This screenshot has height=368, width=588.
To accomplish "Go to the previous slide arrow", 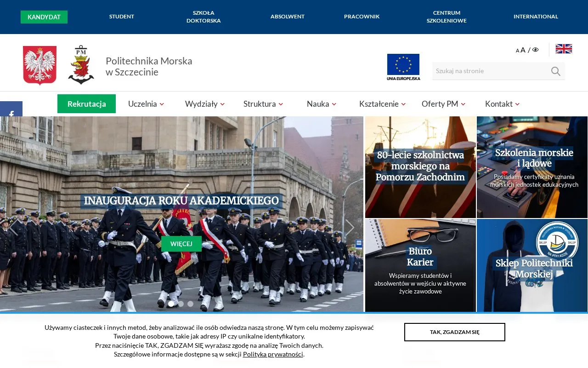I will coord(13,228).
